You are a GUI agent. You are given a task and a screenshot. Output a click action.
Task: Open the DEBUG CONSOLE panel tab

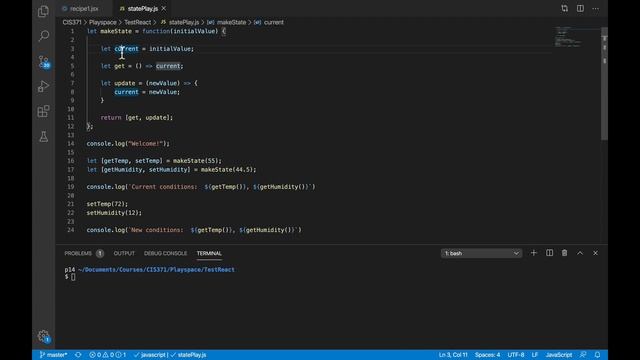[x=165, y=253]
